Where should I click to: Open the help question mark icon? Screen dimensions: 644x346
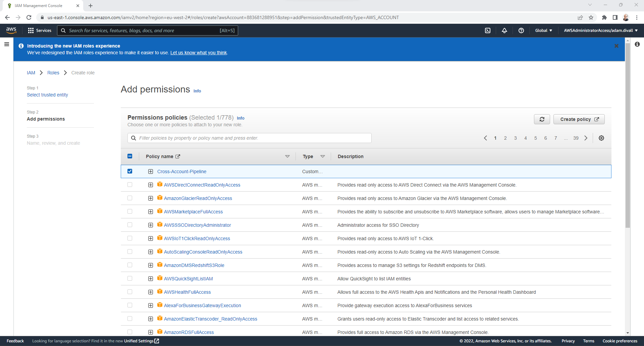pyautogui.click(x=521, y=30)
